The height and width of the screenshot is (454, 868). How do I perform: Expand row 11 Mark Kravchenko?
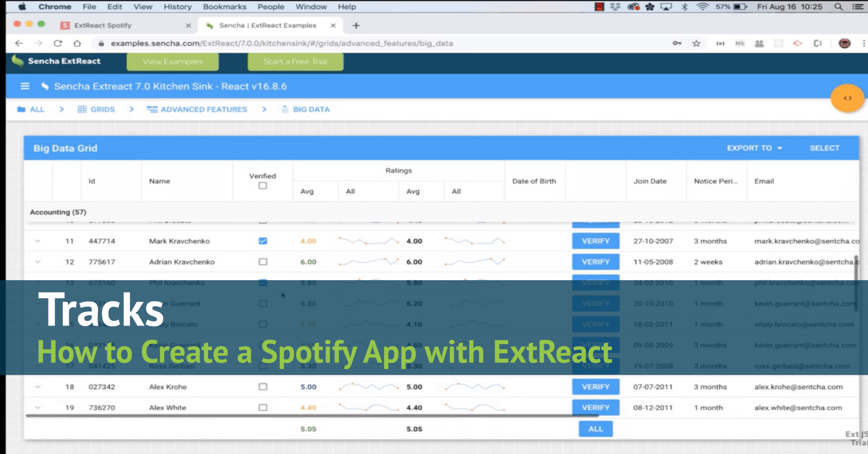pos(38,241)
